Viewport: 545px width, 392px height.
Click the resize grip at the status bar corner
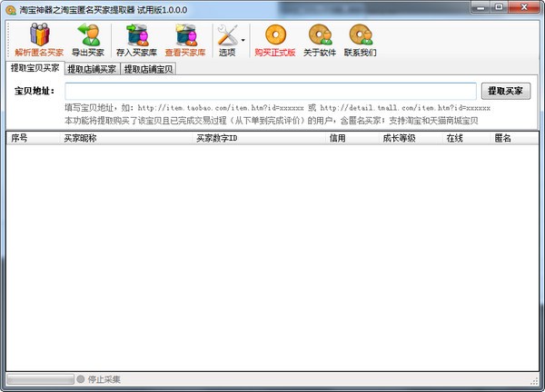[534, 381]
